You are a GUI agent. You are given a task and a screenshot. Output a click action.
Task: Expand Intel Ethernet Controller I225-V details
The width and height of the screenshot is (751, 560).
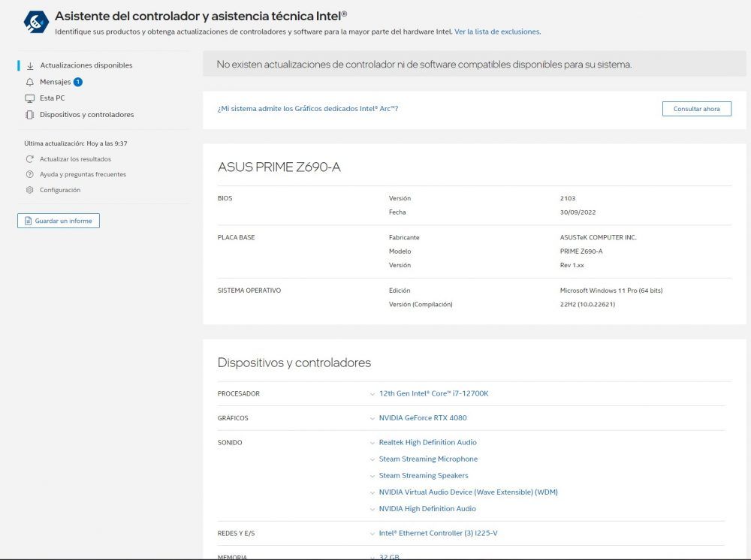click(x=438, y=533)
